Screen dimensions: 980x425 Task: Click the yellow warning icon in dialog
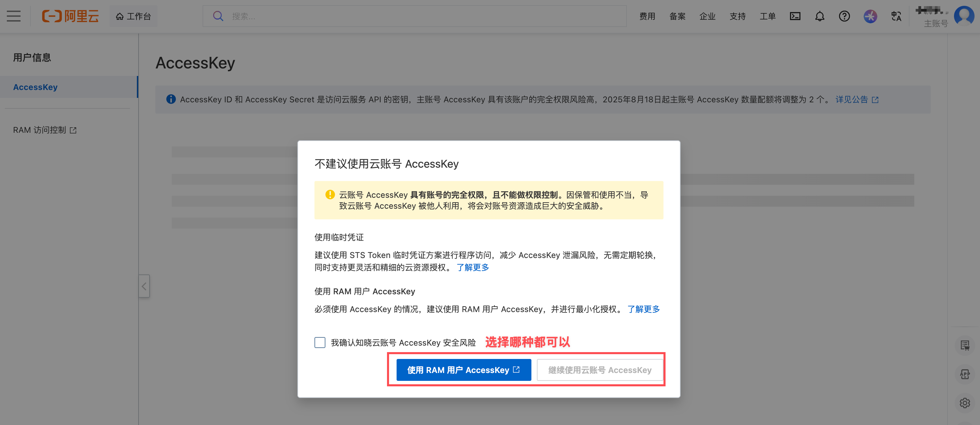(330, 195)
